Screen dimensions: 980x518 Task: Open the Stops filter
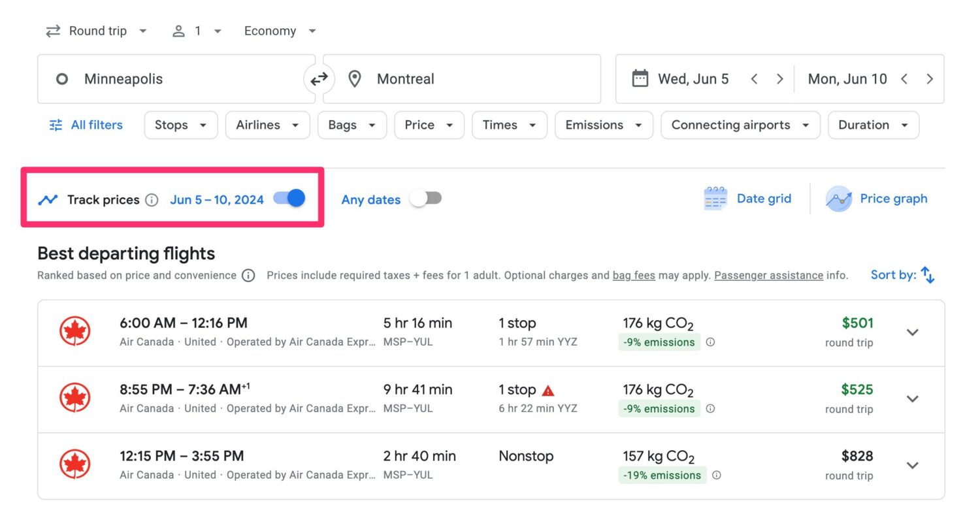click(180, 125)
